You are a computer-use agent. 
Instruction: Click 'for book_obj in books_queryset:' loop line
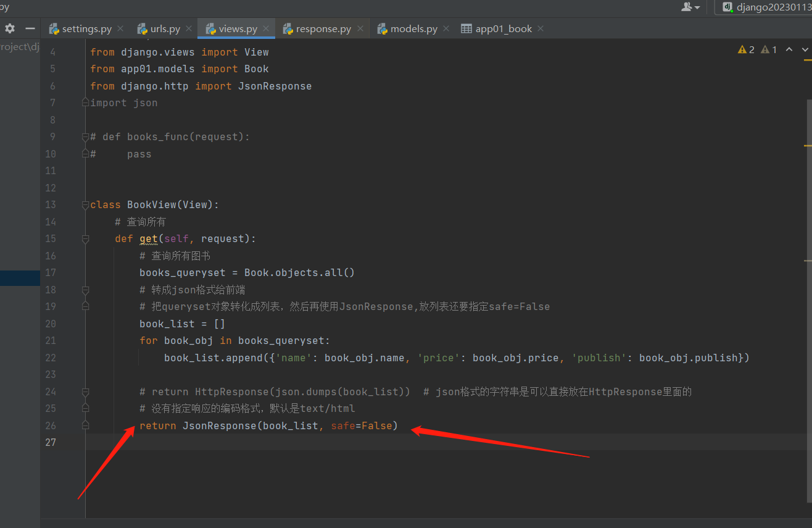235,340
